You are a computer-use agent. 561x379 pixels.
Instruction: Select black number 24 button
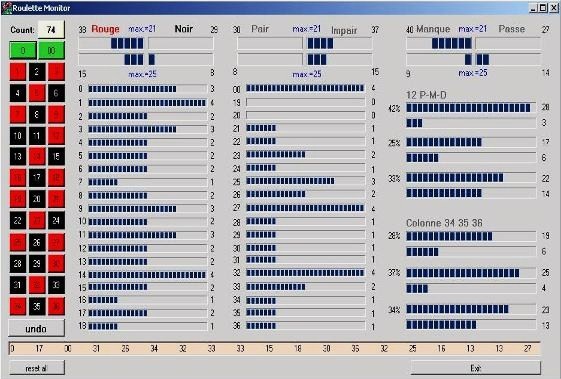(56, 220)
